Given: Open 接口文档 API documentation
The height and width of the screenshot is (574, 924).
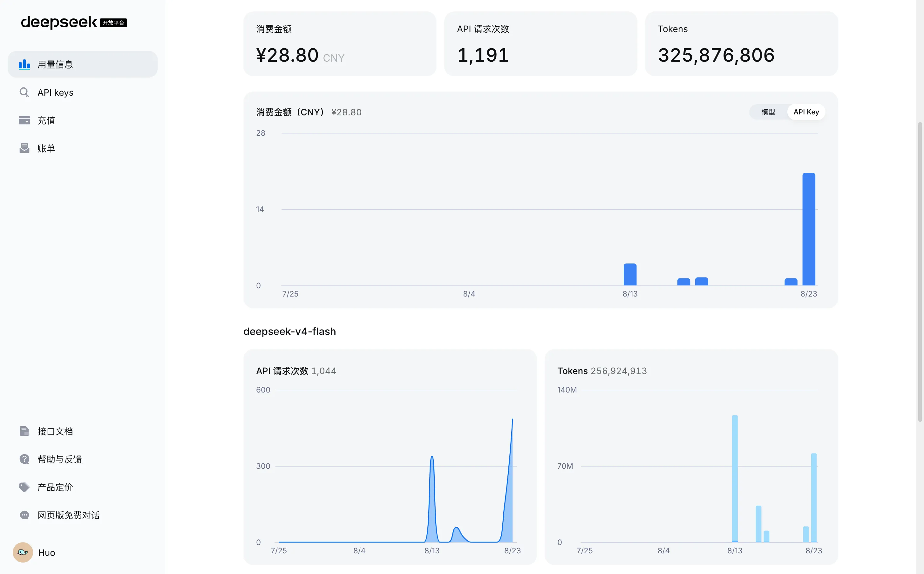Looking at the screenshot, I should [82, 431].
